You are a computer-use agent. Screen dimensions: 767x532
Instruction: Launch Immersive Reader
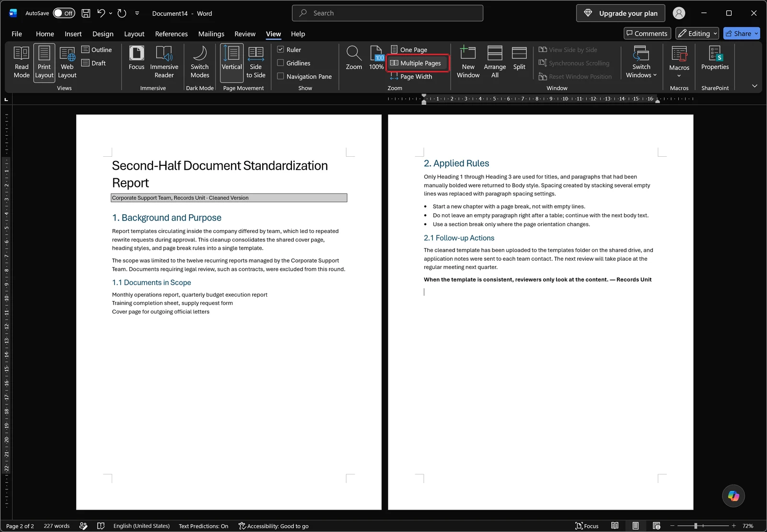pyautogui.click(x=164, y=62)
